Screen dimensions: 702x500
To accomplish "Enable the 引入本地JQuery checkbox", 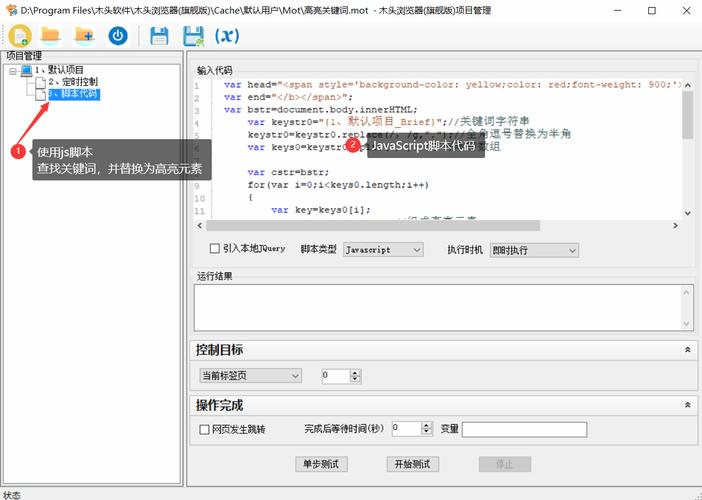I will pyautogui.click(x=215, y=248).
